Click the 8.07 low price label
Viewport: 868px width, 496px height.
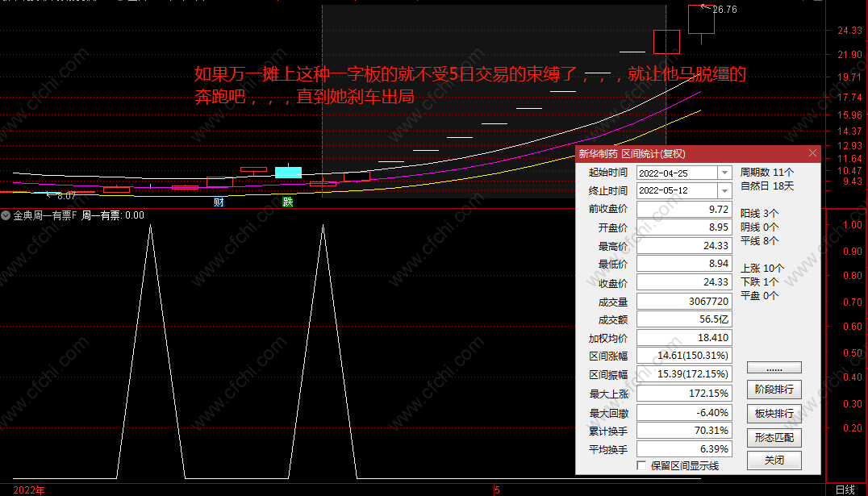pyautogui.click(x=66, y=196)
